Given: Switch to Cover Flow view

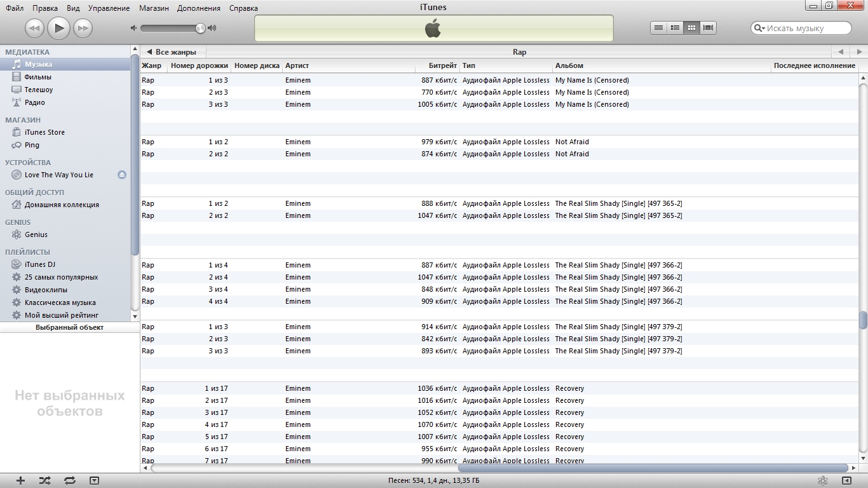Looking at the screenshot, I should click(x=708, y=28).
